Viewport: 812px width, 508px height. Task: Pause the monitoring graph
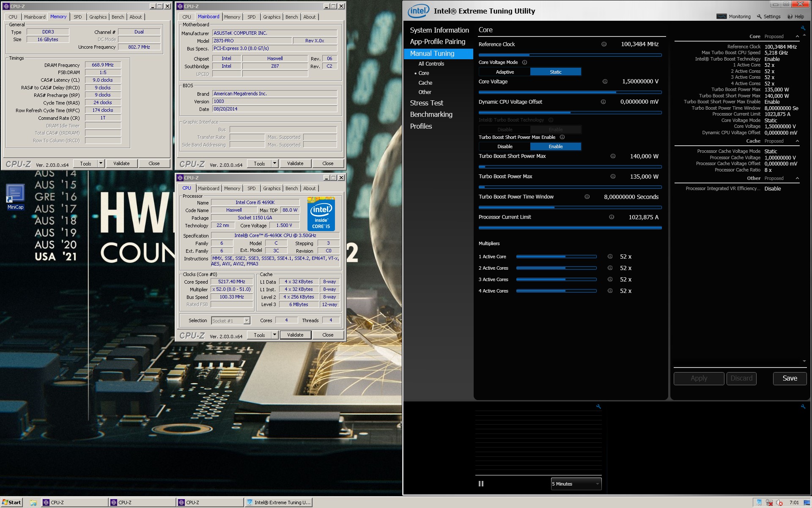(x=481, y=483)
